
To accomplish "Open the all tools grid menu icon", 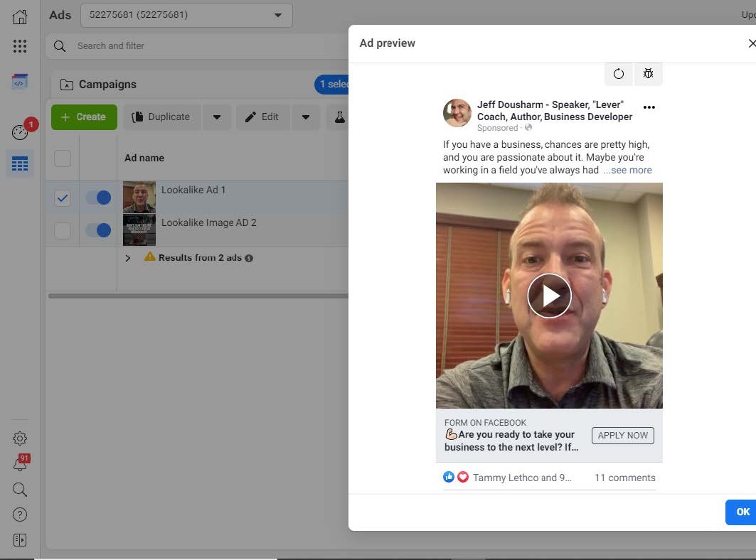I will 20,46.
